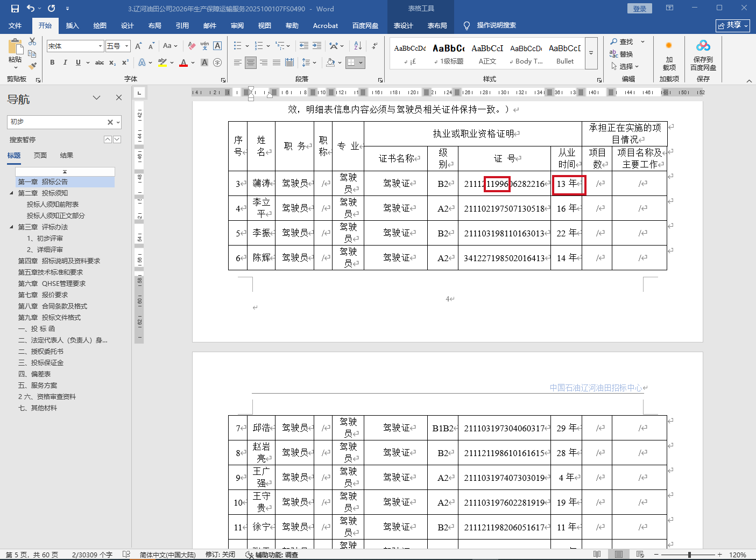Open the 选择 (Select) dropdown
Viewport: 756px width, 560px height.
pos(625,66)
